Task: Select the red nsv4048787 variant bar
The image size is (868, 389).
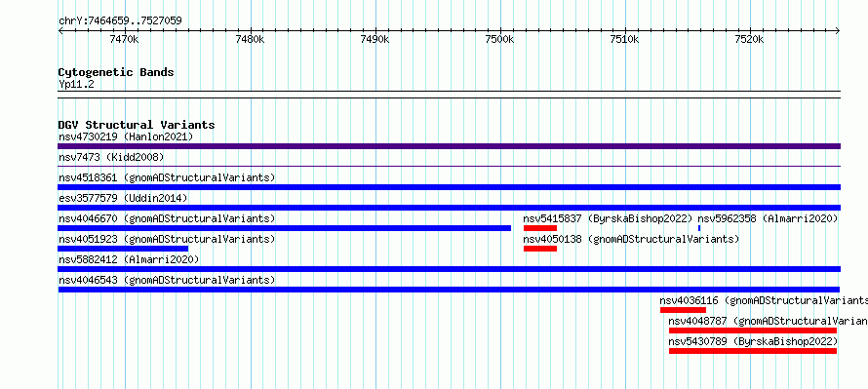Action: click(x=752, y=331)
